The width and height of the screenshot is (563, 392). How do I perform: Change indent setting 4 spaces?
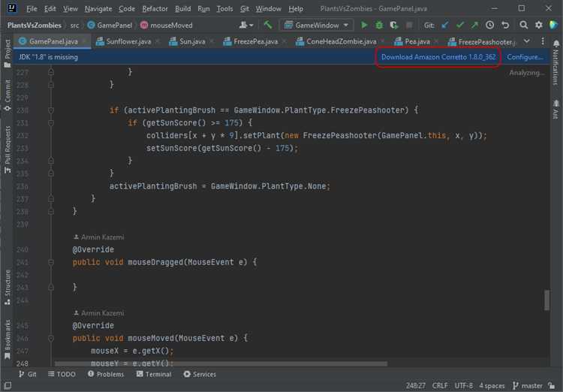pyautogui.click(x=492, y=385)
